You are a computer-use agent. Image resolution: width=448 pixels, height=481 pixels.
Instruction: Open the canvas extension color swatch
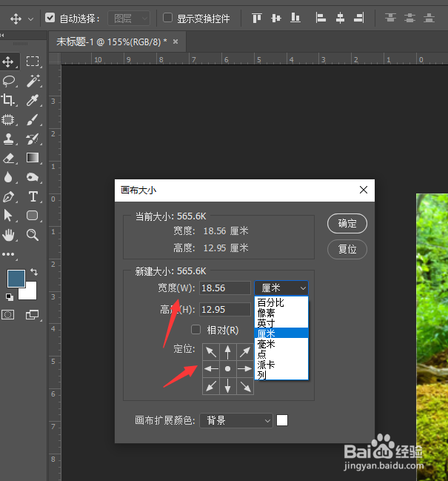click(x=282, y=420)
